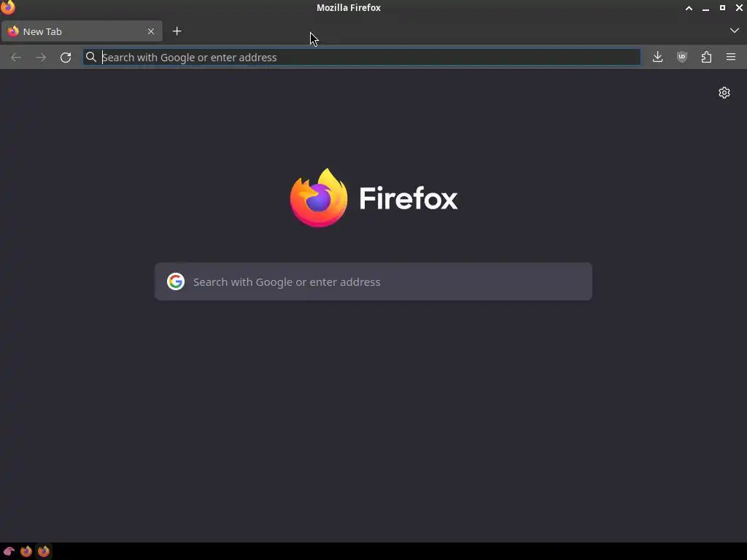Screen dimensions: 747x560
Task: Click the Google G logo
Action: [x=176, y=281]
